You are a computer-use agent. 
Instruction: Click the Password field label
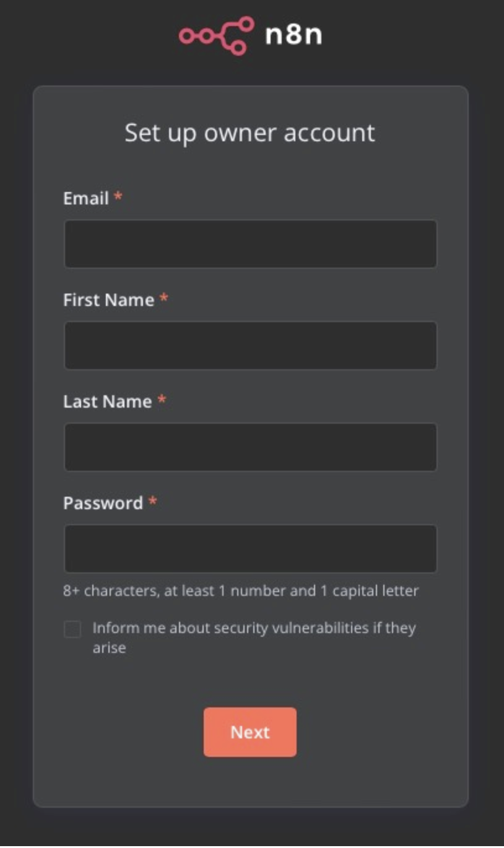103,503
